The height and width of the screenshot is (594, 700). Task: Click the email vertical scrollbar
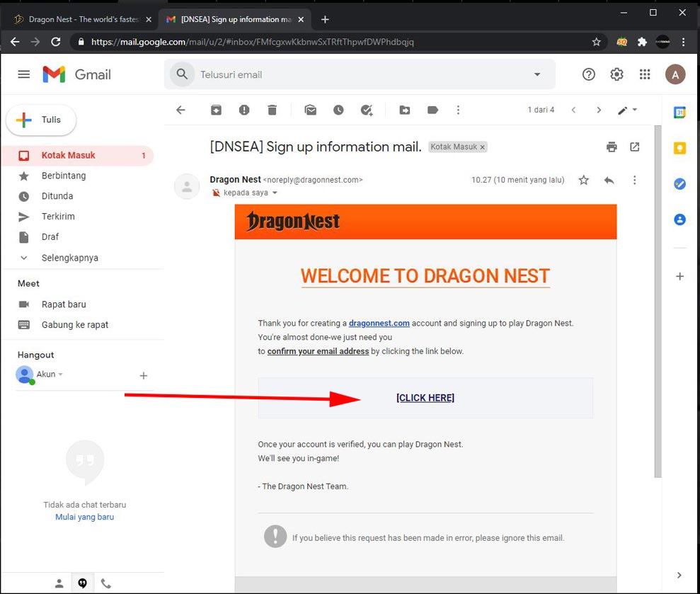click(658, 302)
